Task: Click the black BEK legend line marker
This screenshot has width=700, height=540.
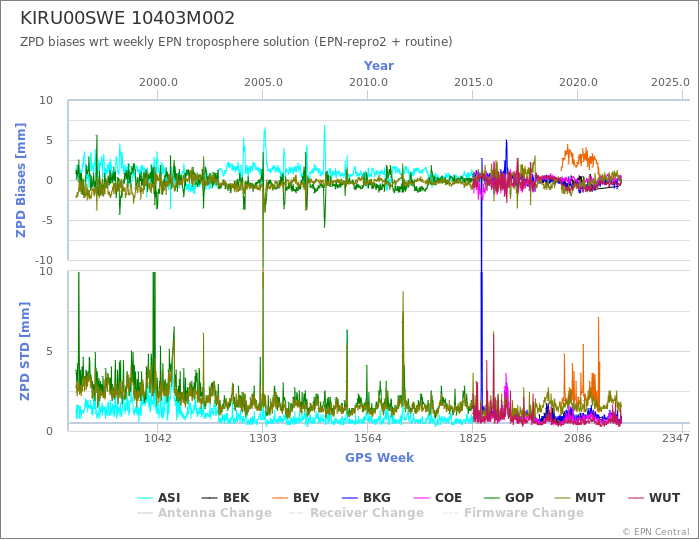Action: (x=210, y=498)
